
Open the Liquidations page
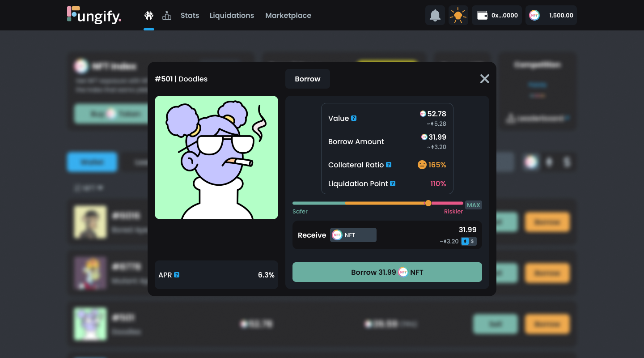tap(232, 15)
